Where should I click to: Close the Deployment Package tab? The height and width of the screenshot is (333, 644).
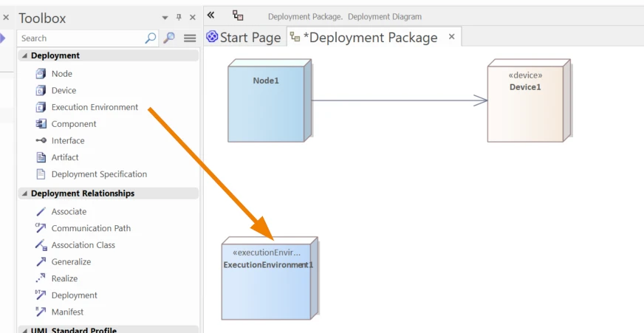tap(451, 36)
